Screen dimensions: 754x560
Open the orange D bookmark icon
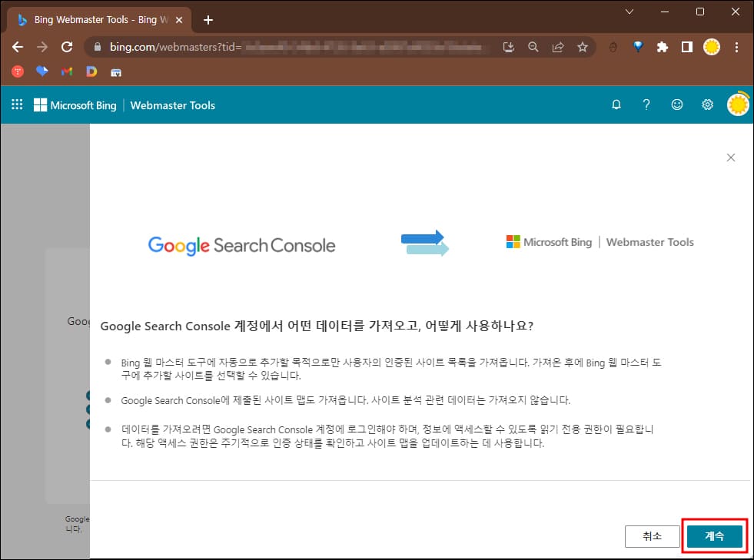(91, 71)
